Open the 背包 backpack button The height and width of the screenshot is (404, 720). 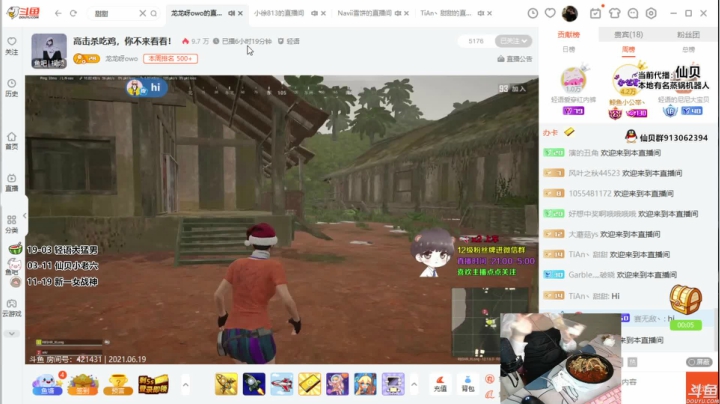467,384
